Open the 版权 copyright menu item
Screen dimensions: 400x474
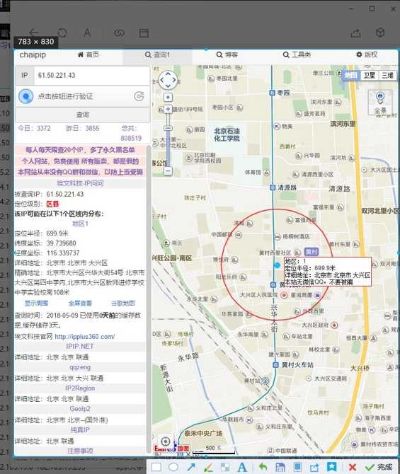367,55
